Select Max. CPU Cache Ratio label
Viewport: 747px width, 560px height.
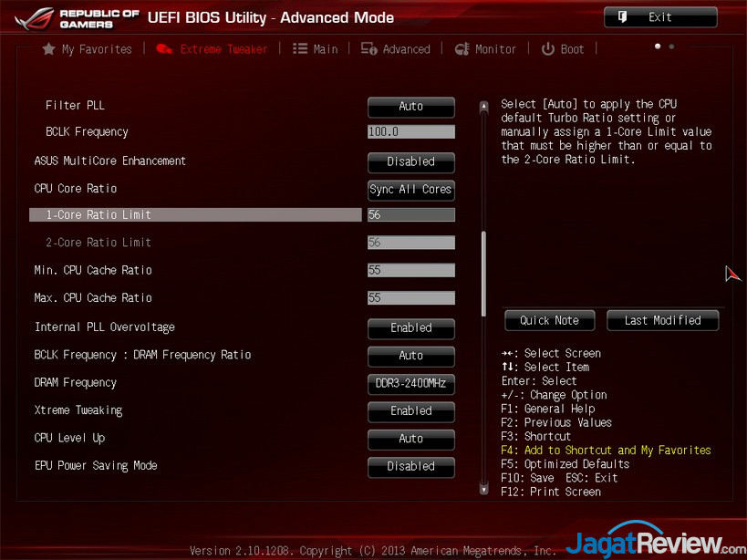point(93,298)
